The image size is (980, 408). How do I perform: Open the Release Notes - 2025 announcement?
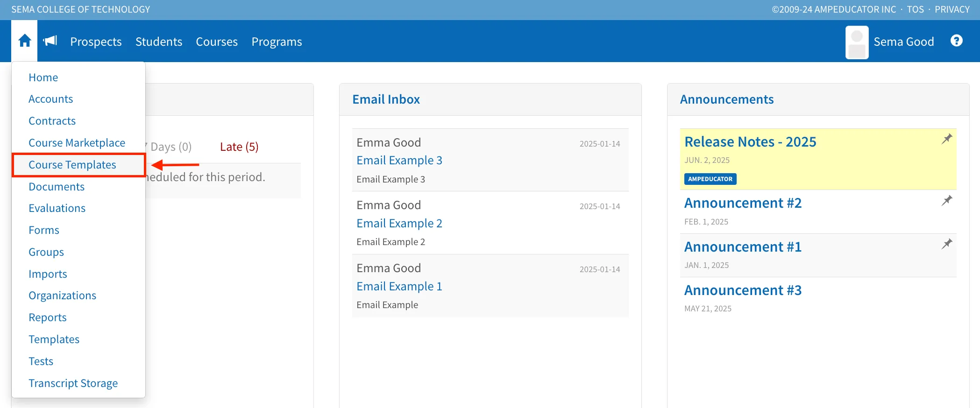(750, 141)
